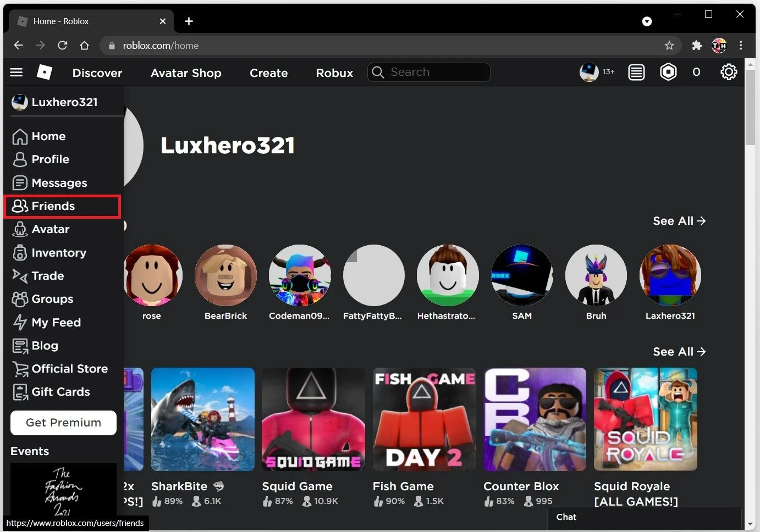The image size is (760, 532).
Task: Open the Counter Blox game thumbnail
Action: [535, 419]
